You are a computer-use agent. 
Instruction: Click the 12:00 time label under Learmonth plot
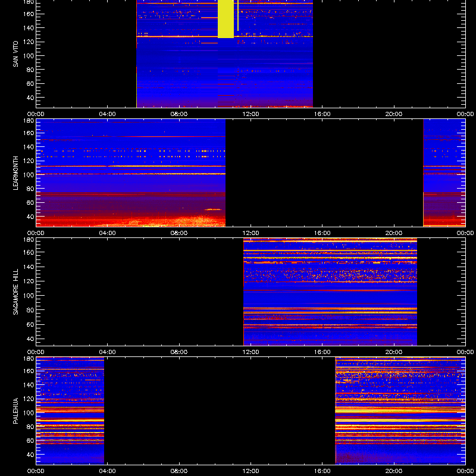click(250, 233)
